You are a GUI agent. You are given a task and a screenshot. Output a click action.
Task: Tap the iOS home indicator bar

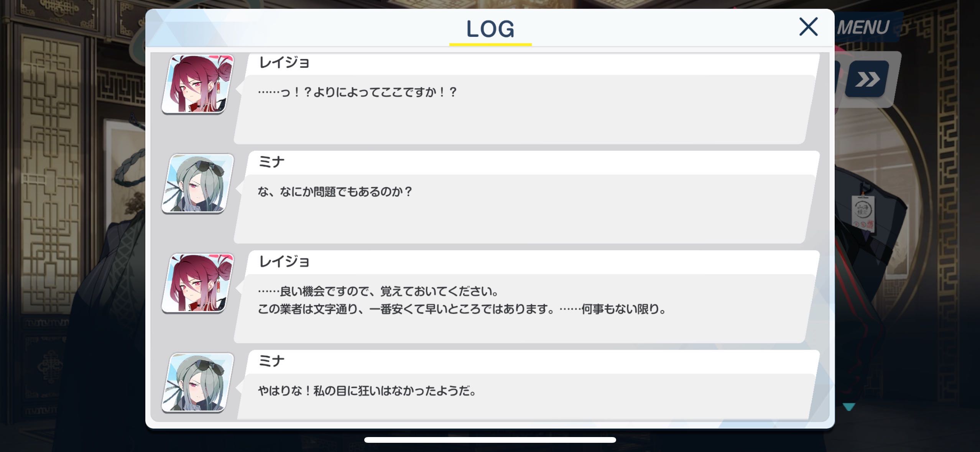click(x=490, y=440)
